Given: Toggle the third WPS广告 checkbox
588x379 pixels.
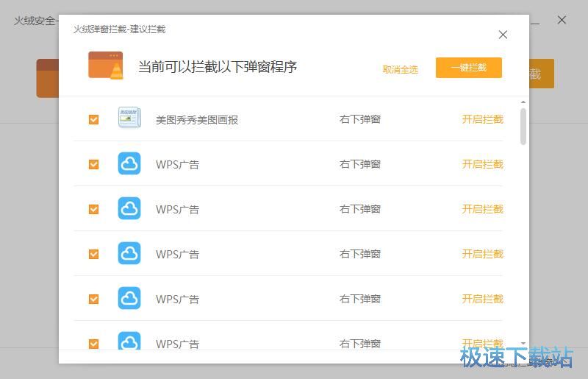Looking at the screenshot, I should 93,254.
